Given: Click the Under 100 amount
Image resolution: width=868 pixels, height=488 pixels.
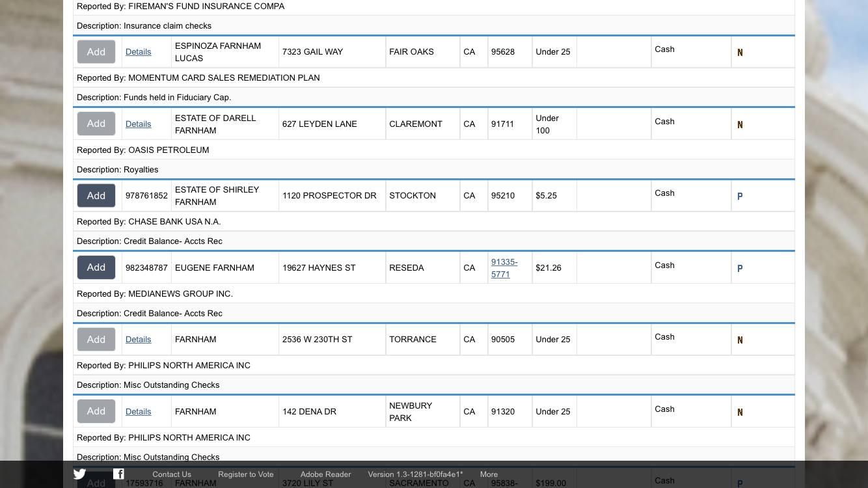Looking at the screenshot, I should point(547,124).
